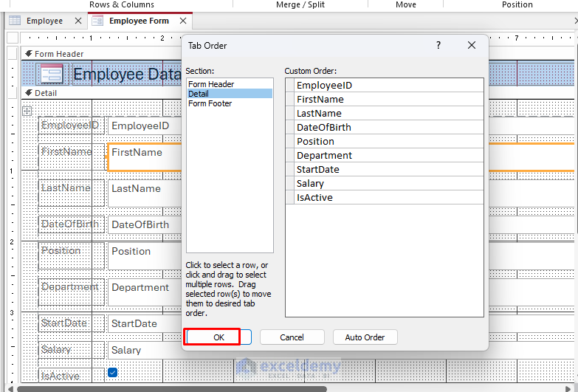Select the Employee Data title label
The image size is (578, 392).
[128, 74]
